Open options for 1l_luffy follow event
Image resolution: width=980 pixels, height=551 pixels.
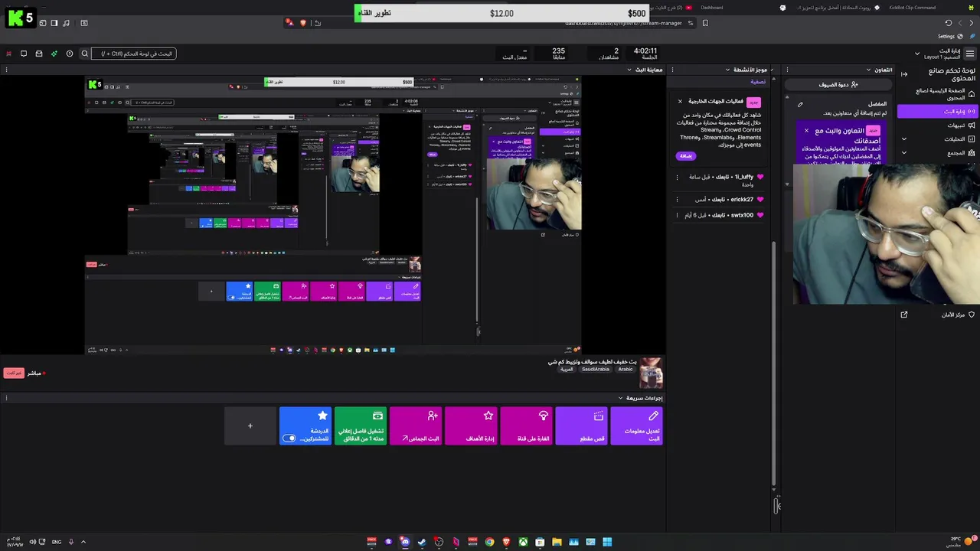[x=677, y=177]
